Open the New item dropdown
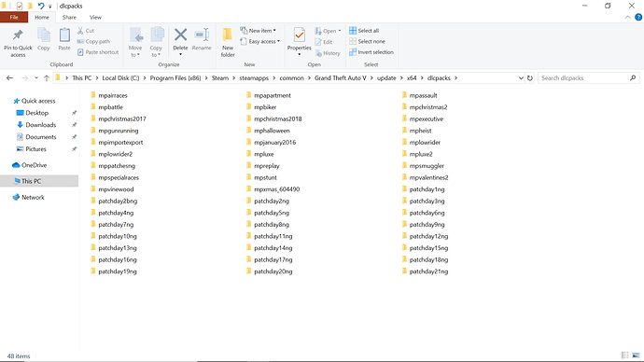The width and height of the screenshot is (644, 362). tap(258, 31)
